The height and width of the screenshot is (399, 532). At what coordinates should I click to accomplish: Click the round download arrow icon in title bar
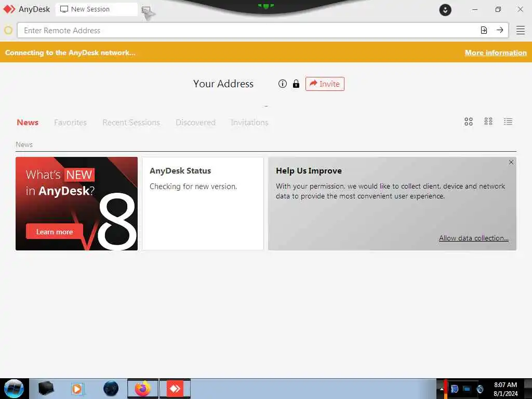pyautogui.click(x=445, y=10)
